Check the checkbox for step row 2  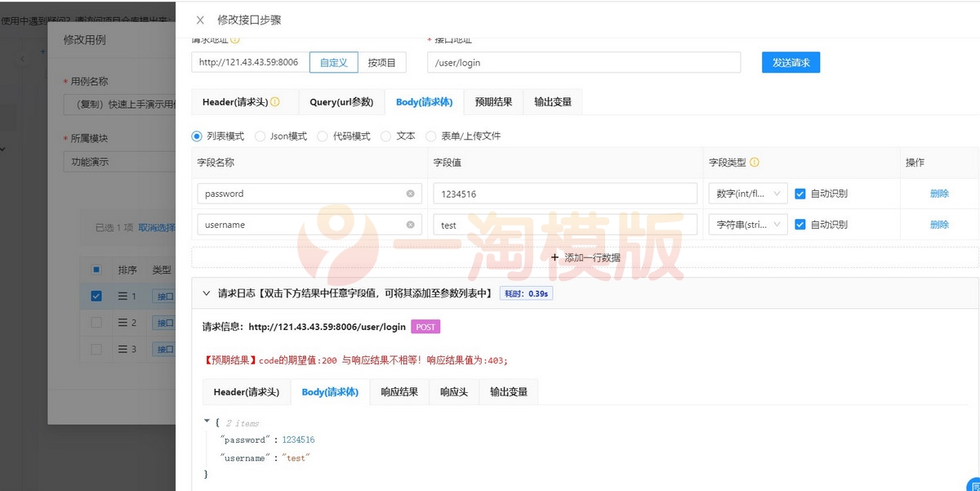(96, 323)
